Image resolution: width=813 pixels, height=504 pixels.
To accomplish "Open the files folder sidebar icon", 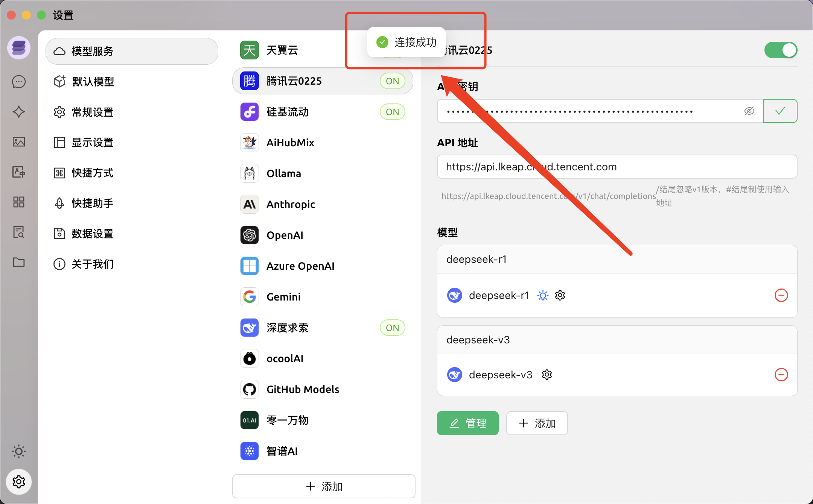I will (19, 262).
